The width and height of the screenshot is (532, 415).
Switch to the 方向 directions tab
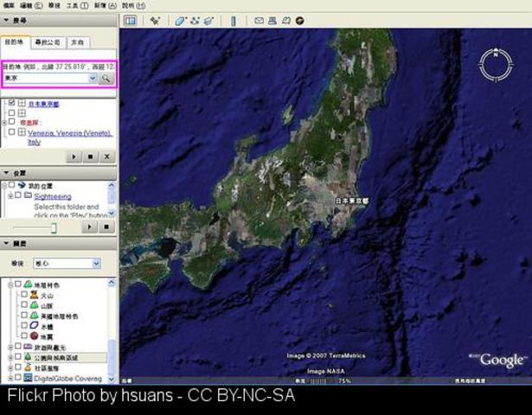pos(78,42)
